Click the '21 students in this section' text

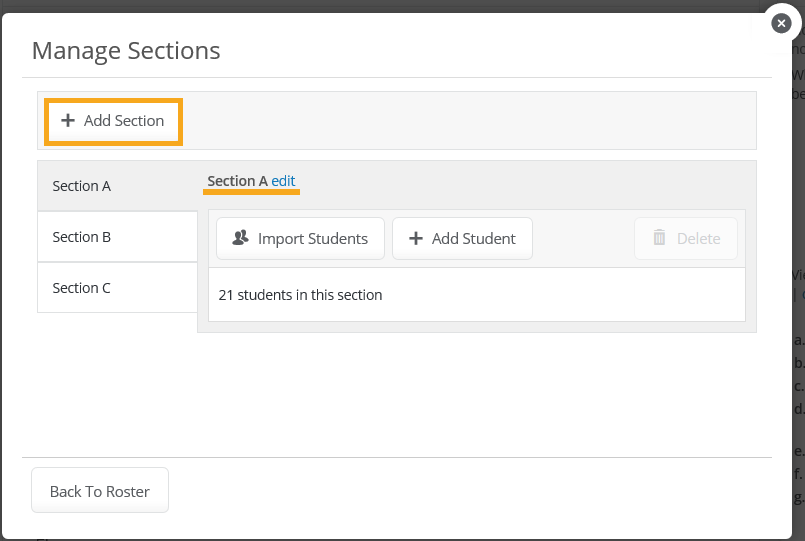point(300,295)
